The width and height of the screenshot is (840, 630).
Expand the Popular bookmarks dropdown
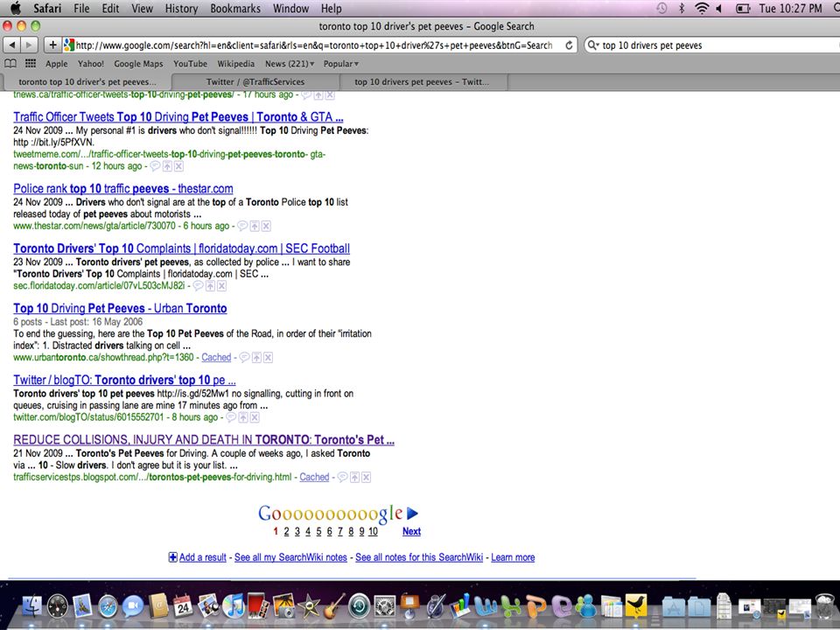tap(340, 64)
